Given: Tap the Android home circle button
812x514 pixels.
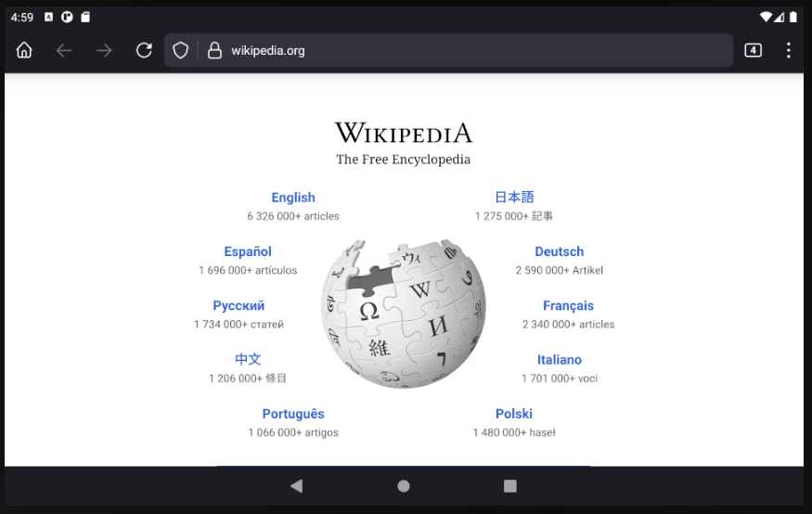Looking at the screenshot, I should [404, 485].
